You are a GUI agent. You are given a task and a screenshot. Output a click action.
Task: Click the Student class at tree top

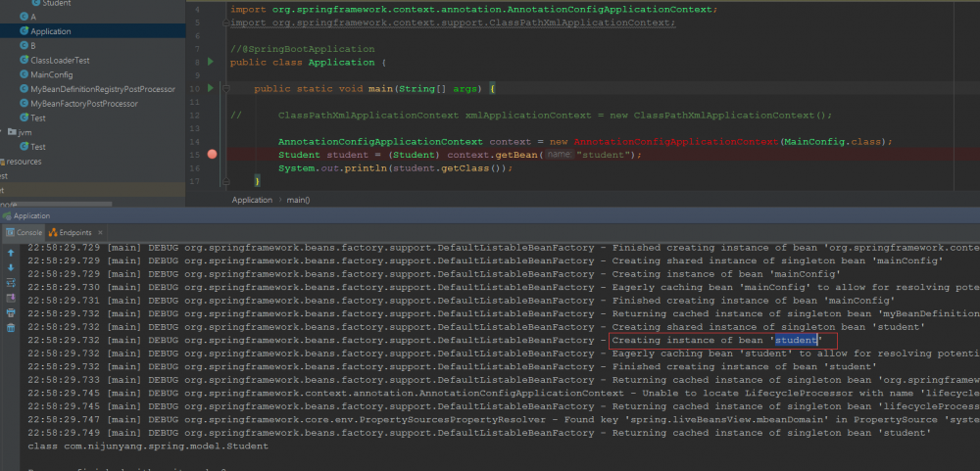coord(56,3)
